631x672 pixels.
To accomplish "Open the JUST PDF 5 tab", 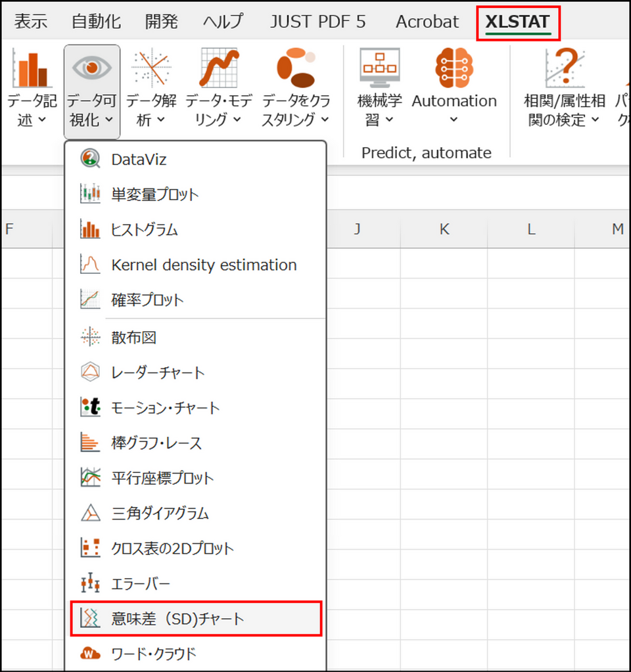I will point(318,22).
